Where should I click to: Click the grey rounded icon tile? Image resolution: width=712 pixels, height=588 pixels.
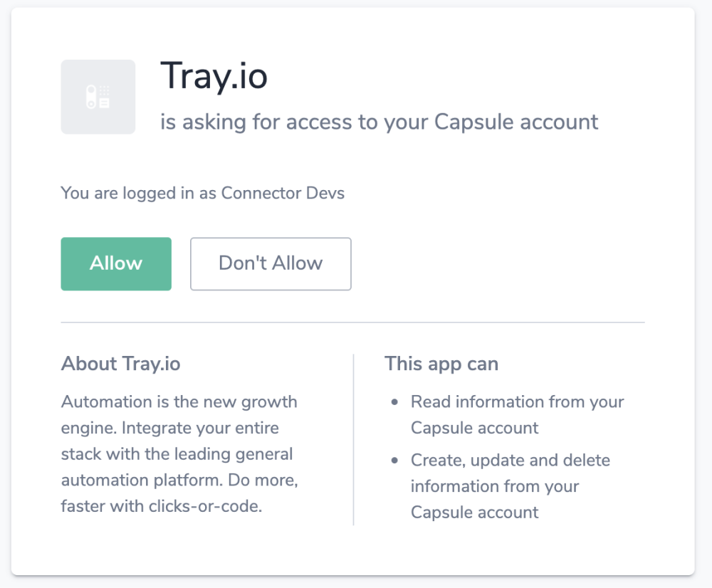click(x=98, y=97)
